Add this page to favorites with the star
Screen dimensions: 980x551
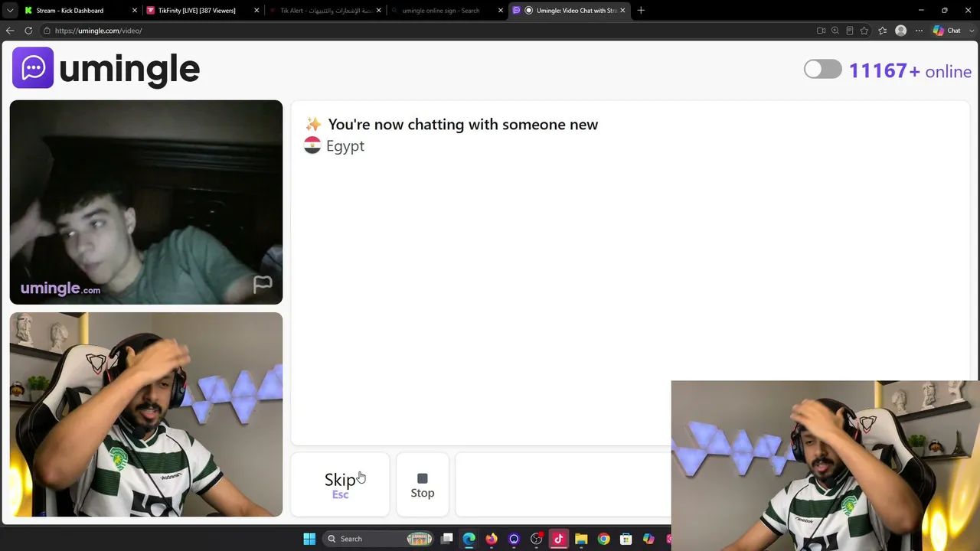[x=864, y=31]
